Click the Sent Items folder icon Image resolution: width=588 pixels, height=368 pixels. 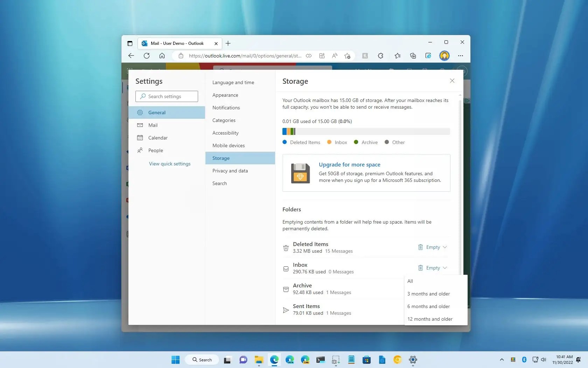pos(286,310)
